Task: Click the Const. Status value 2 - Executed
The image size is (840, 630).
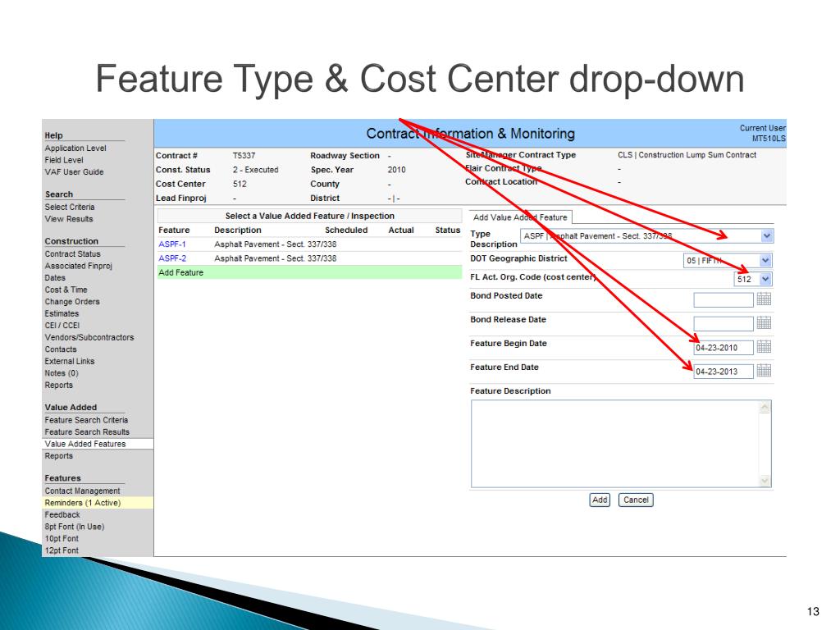Action: [255, 170]
